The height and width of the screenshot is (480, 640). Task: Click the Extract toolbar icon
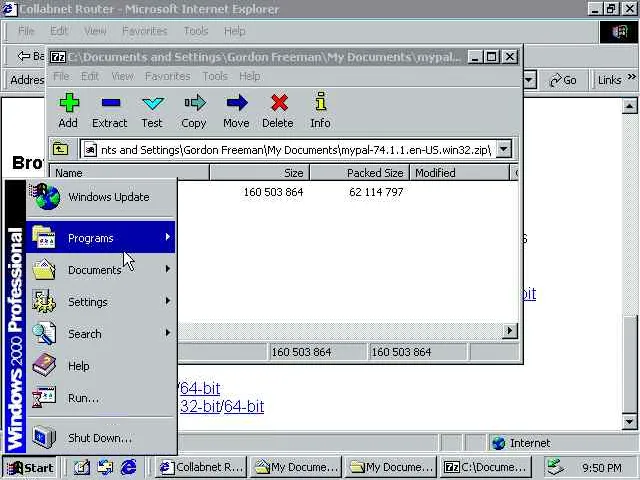click(x=110, y=110)
